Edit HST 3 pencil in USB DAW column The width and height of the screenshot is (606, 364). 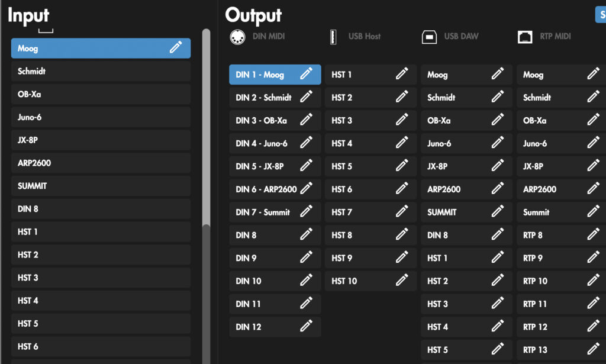coord(498,303)
